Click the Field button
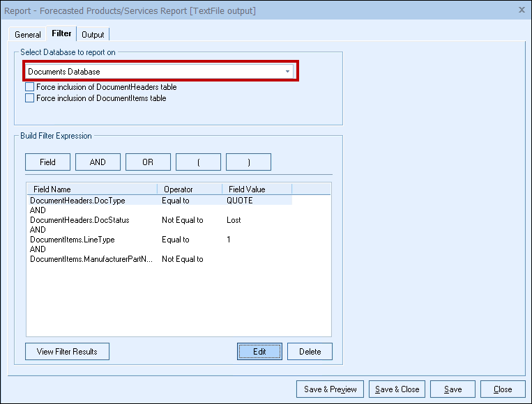 (47, 162)
